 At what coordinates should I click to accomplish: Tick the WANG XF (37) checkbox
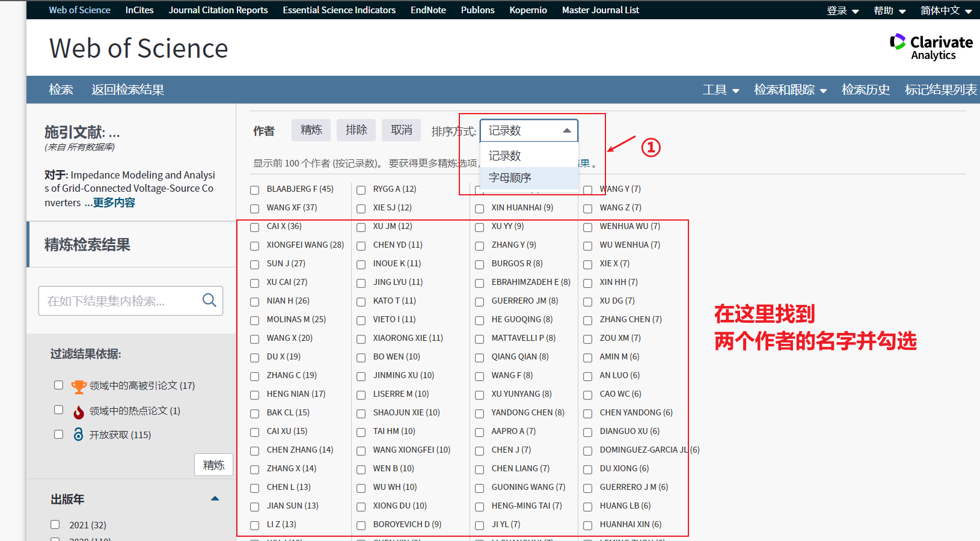[x=255, y=209]
